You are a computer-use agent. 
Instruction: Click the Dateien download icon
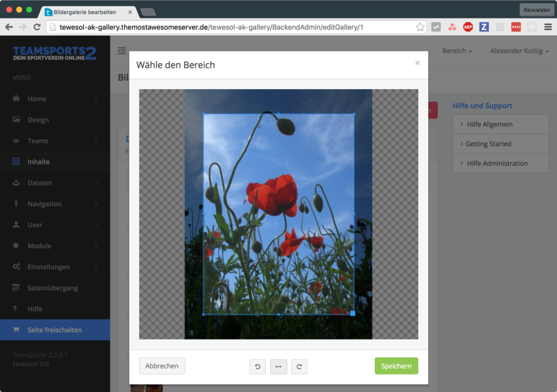click(x=16, y=183)
